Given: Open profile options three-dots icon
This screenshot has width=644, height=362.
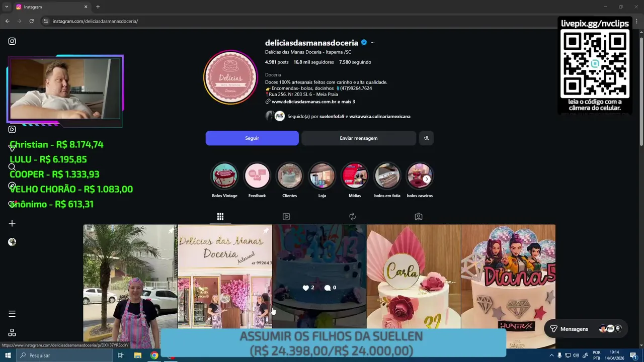Looking at the screenshot, I should click(x=372, y=43).
